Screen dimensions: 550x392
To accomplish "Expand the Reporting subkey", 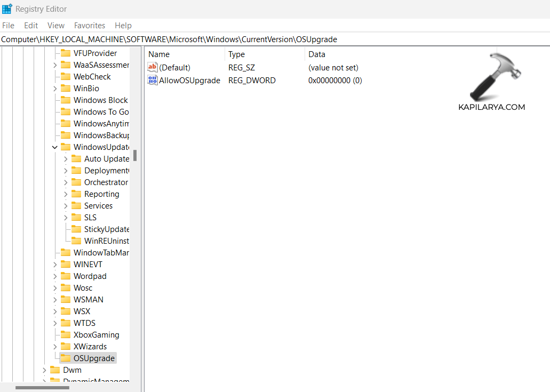I will [66, 194].
